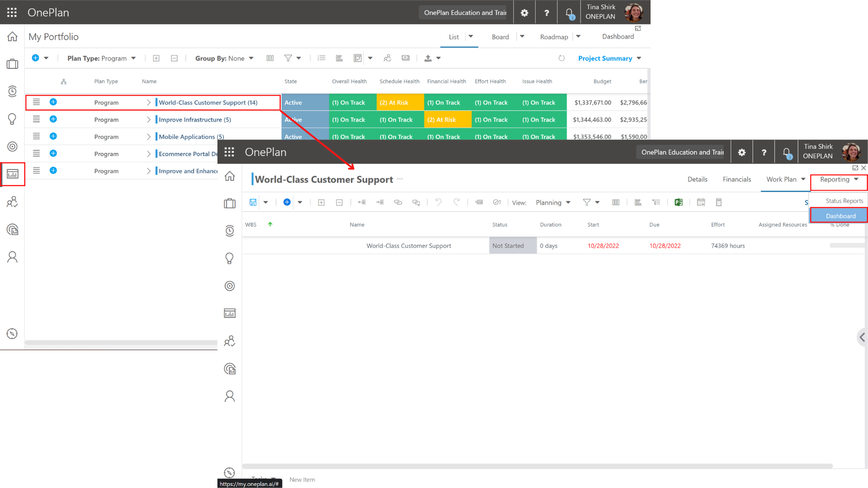Expand all rows icon in My Portfolio toolbar
The height and width of the screenshot is (488, 868).
coord(156,58)
